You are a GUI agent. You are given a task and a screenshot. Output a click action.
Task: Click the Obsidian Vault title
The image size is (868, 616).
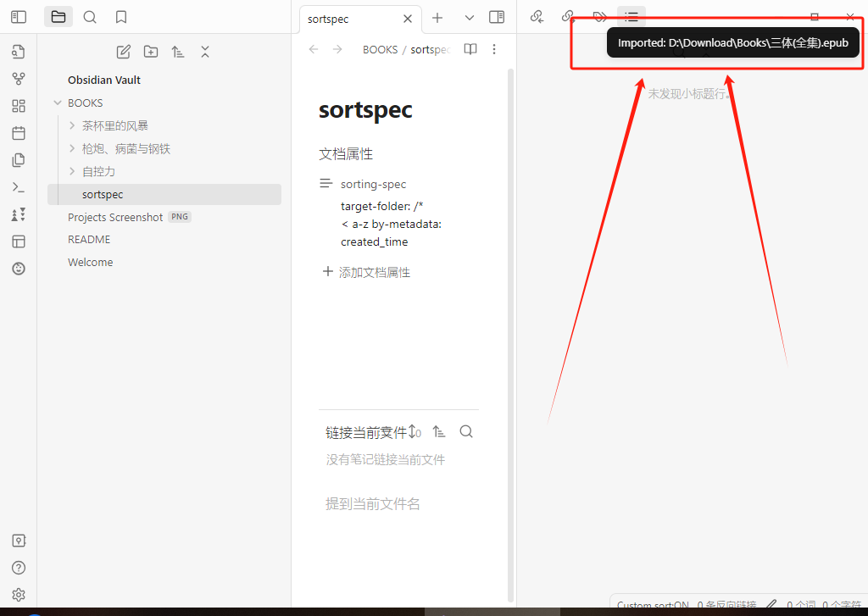104,80
